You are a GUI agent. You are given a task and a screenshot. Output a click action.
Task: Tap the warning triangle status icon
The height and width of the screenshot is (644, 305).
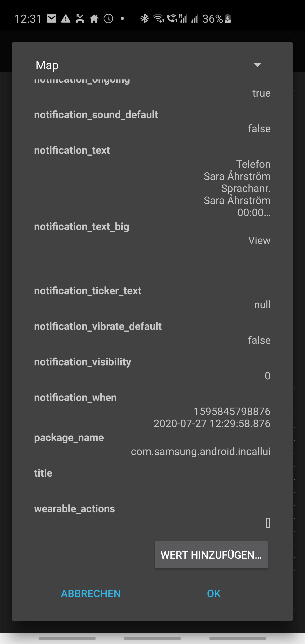pos(65,18)
